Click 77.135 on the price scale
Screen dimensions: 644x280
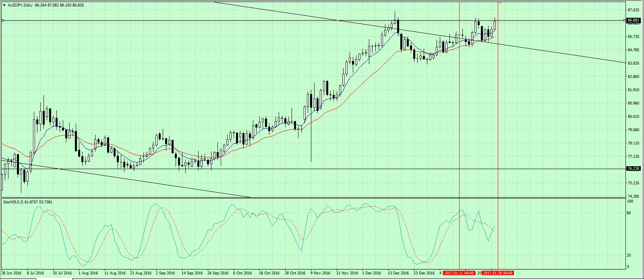click(634, 157)
